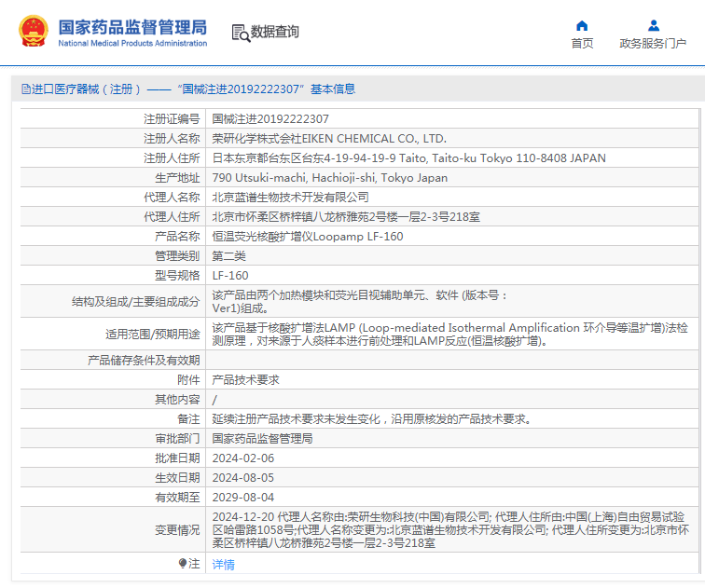Click attachment value 产品技术要求
Viewport: 705px width, 588px height.
click(x=245, y=380)
